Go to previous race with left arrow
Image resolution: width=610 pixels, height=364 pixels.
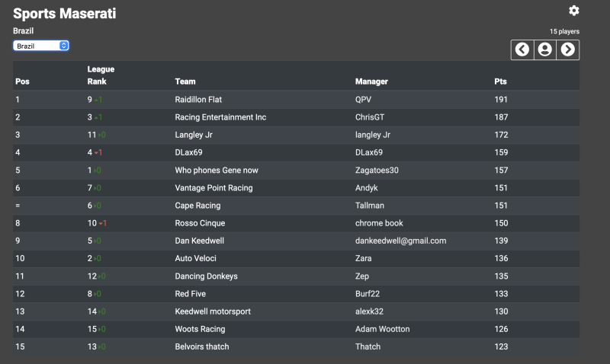pyautogui.click(x=522, y=49)
